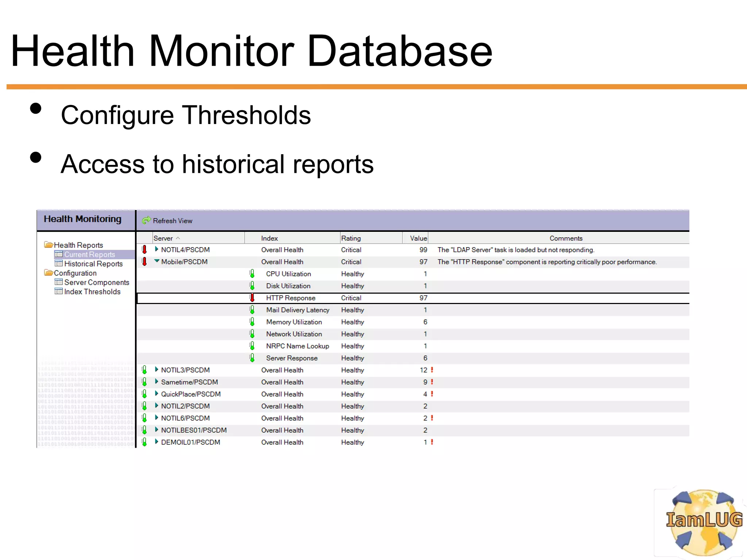747x560 pixels.
Task: Click green thermometer beside Server Response
Action: 252,358
